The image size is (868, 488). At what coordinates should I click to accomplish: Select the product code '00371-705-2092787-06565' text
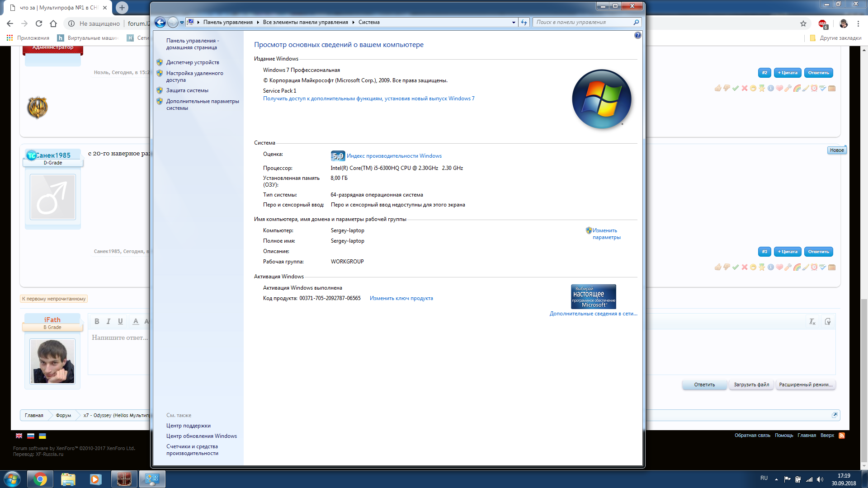coord(330,298)
